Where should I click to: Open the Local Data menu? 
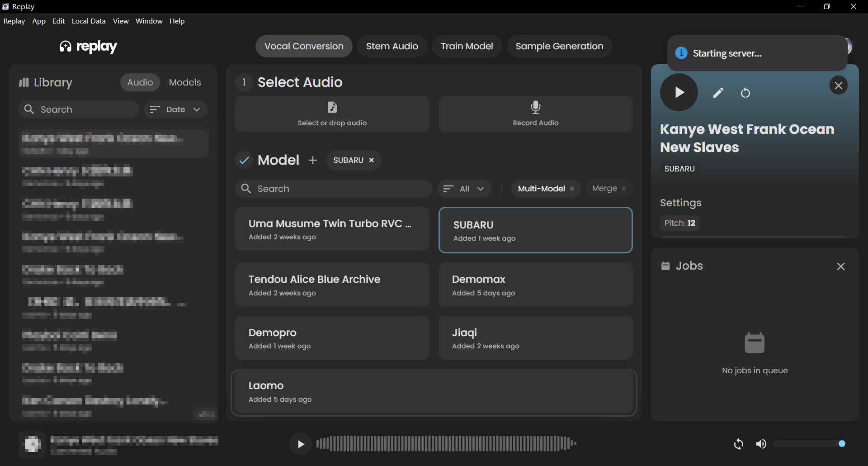click(x=89, y=21)
